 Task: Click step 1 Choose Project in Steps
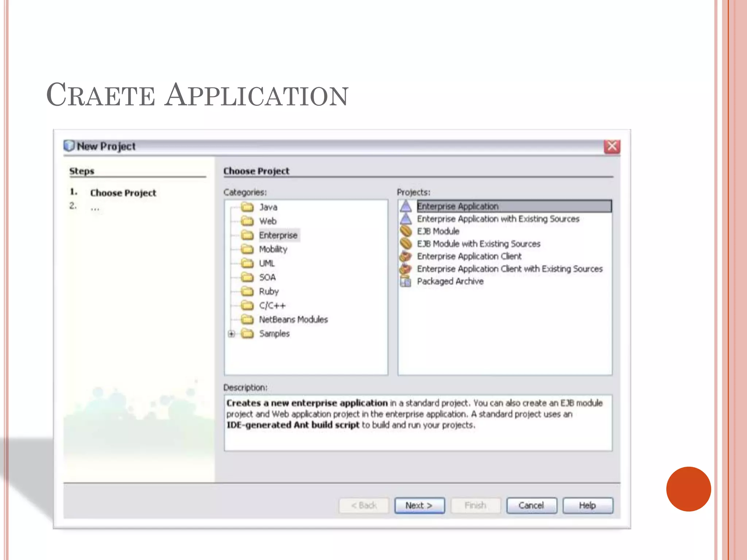click(x=123, y=193)
